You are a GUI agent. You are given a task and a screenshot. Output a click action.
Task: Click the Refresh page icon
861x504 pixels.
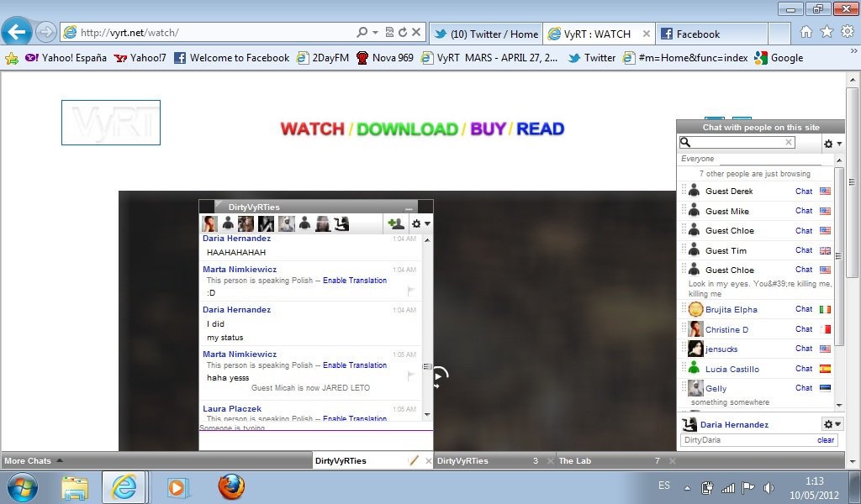403,33
